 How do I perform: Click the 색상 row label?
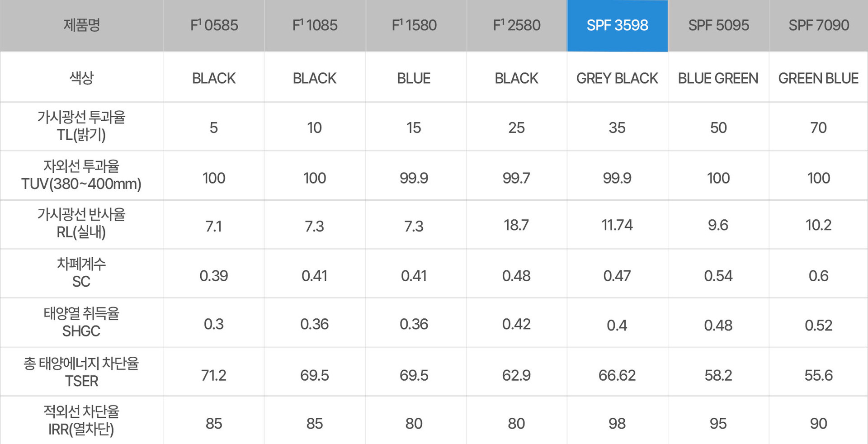point(81,77)
